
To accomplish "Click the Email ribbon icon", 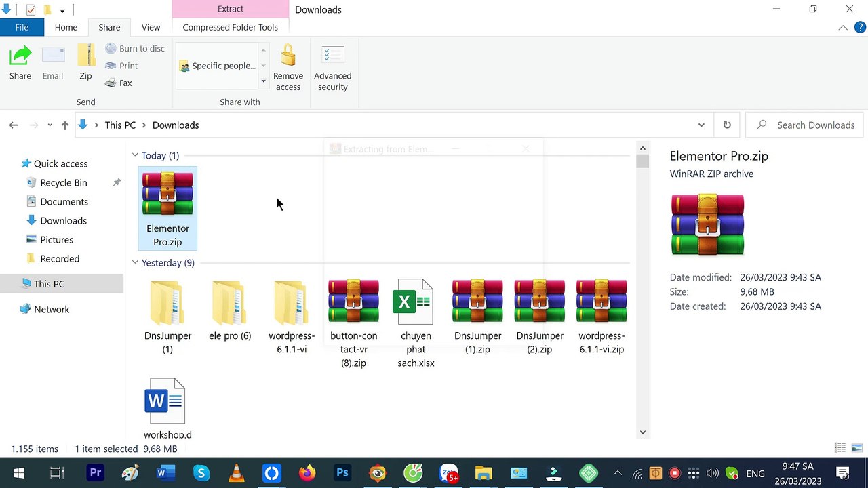I will click(x=53, y=62).
